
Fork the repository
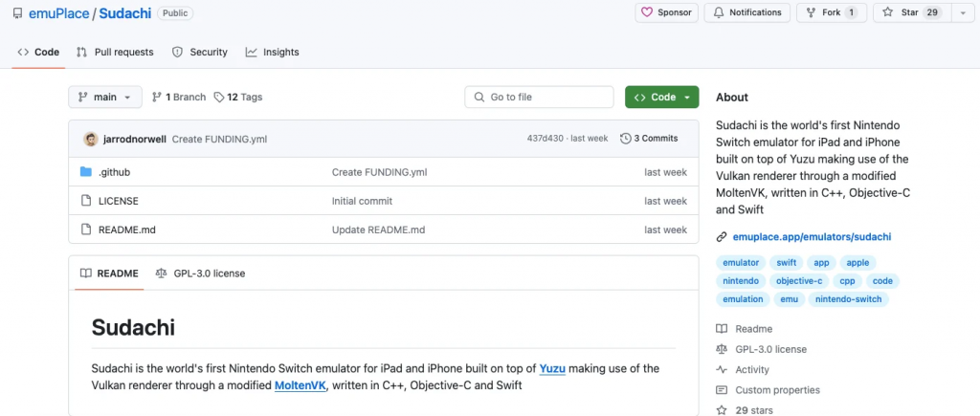pyautogui.click(x=832, y=12)
